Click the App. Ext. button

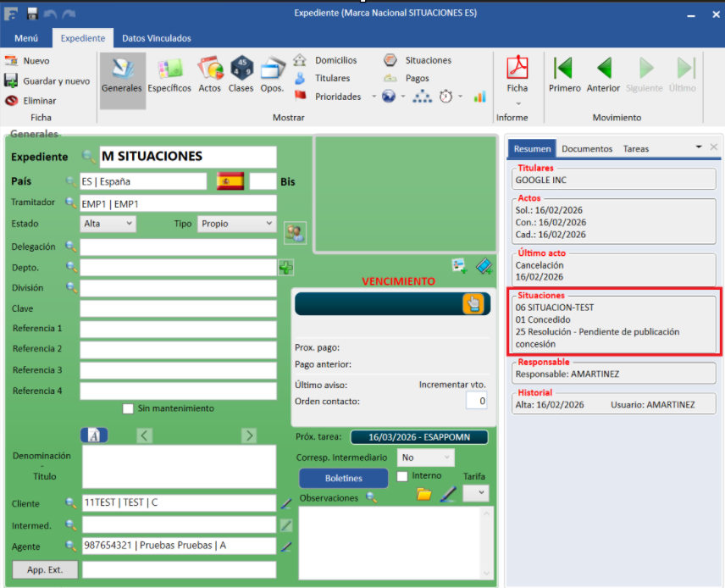coord(45,569)
